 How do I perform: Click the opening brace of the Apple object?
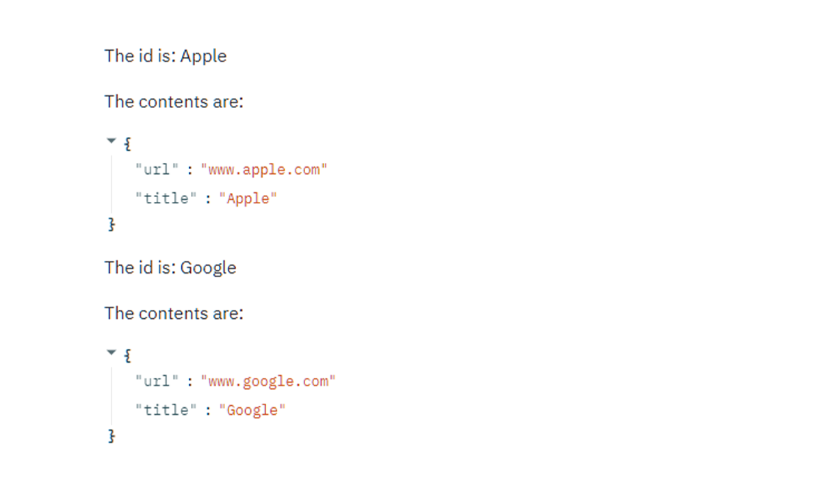click(127, 144)
